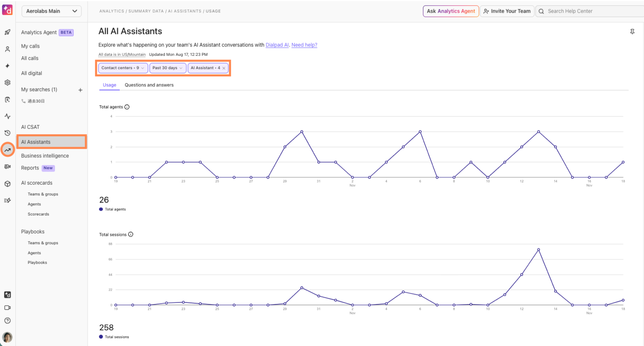Open Scorecards under AI scorecards
This screenshot has width=644, height=346.
pos(38,214)
